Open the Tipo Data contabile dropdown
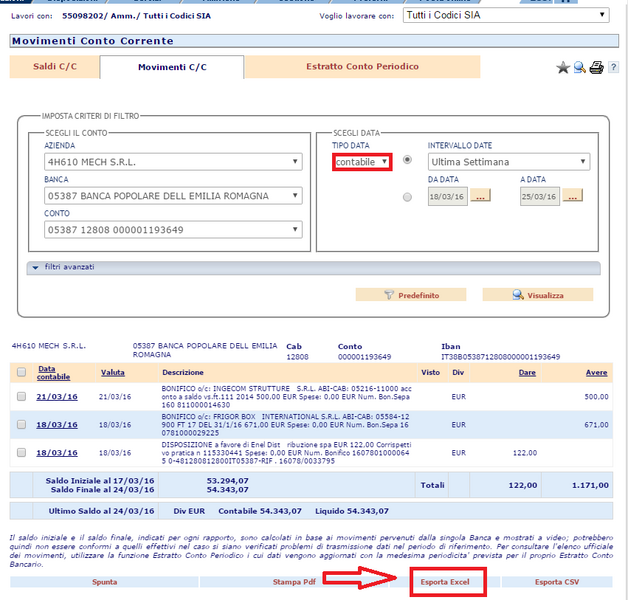The width and height of the screenshot is (628, 600). click(362, 161)
